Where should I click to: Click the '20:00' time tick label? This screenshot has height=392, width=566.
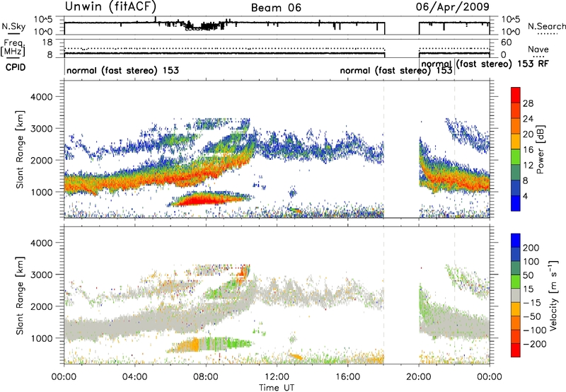[x=419, y=377]
